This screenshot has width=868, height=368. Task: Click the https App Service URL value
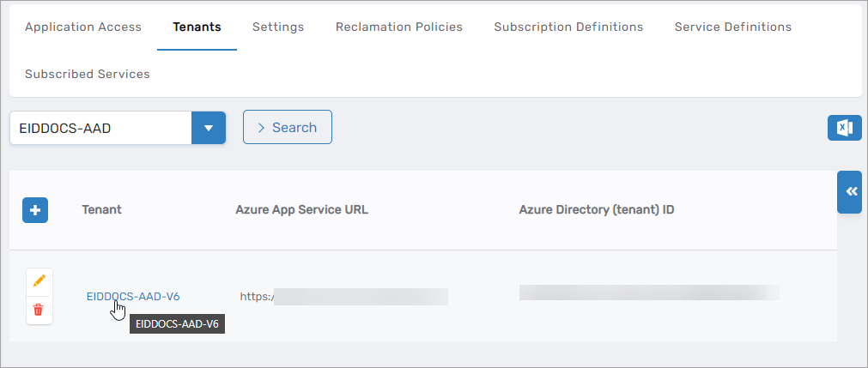[343, 297]
